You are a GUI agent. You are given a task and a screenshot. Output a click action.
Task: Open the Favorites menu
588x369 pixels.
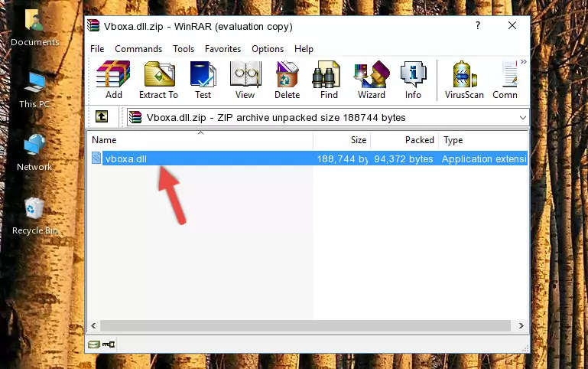223,49
